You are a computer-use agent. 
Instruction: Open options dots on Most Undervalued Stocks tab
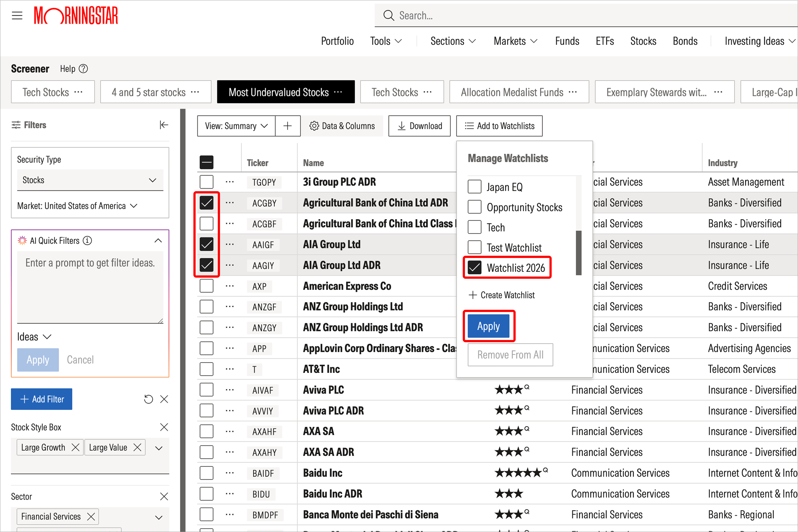(338, 92)
